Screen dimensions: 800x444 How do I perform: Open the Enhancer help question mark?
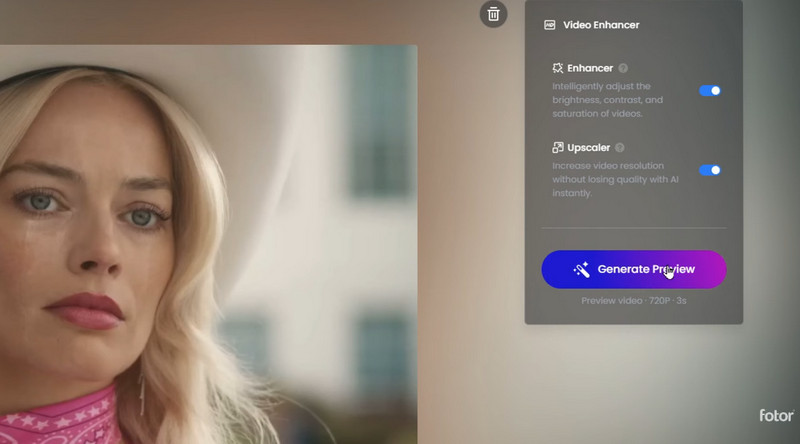coord(623,68)
